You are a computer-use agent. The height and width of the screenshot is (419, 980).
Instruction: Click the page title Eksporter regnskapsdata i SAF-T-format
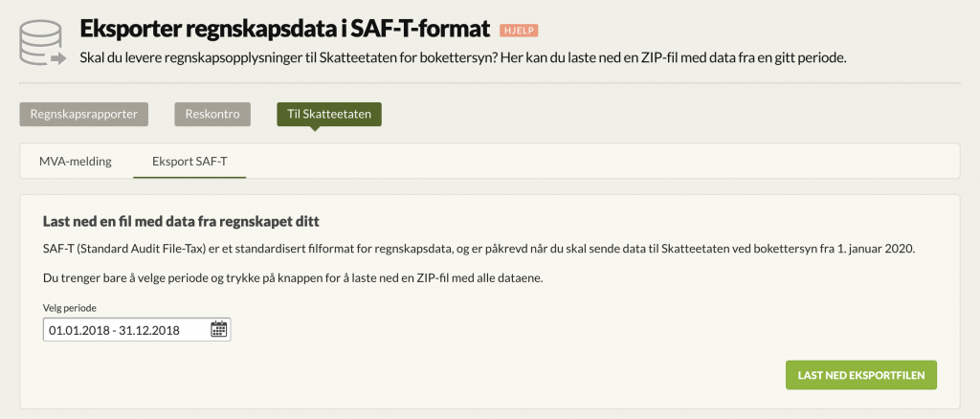(x=285, y=30)
